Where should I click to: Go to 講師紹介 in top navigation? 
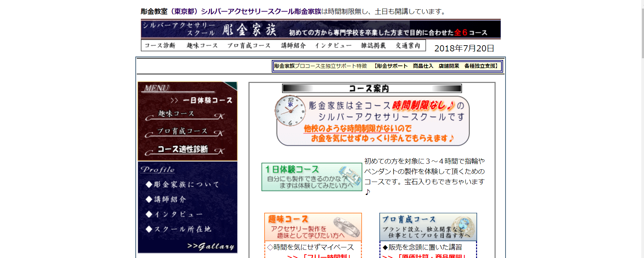(x=293, y=46)
